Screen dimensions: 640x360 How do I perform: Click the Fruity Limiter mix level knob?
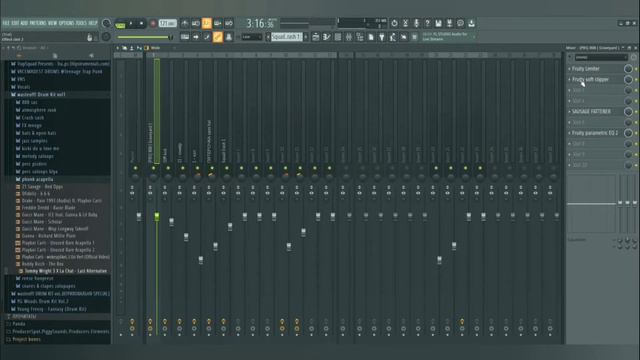628,69
